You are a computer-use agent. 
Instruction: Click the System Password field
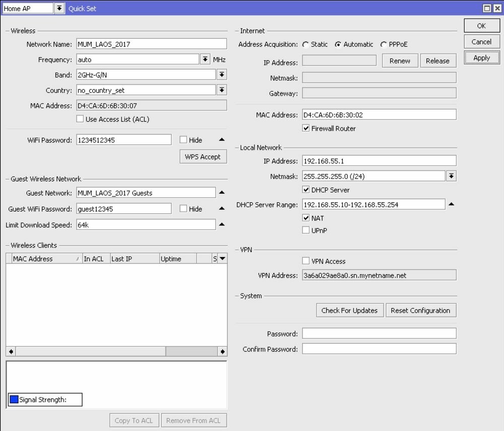379,333
